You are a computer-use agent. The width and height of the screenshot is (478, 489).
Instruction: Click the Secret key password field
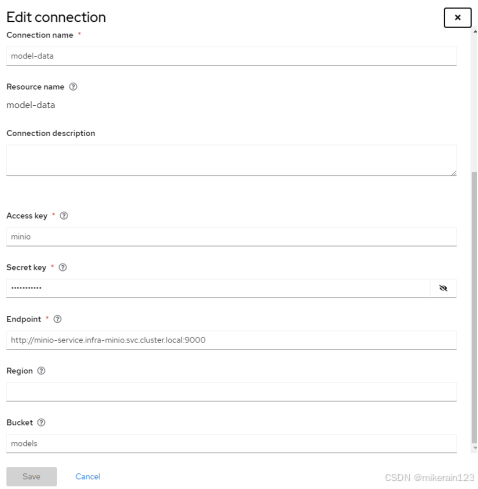pyautogui.click(x=218, y=288)
